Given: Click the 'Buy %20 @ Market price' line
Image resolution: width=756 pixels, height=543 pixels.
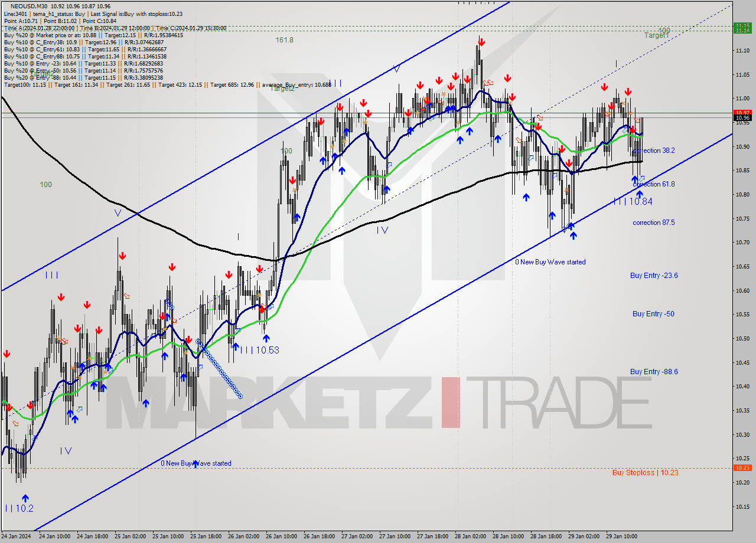Looking at the screenshot, I should pyautogui.click(x=93, y=35).
